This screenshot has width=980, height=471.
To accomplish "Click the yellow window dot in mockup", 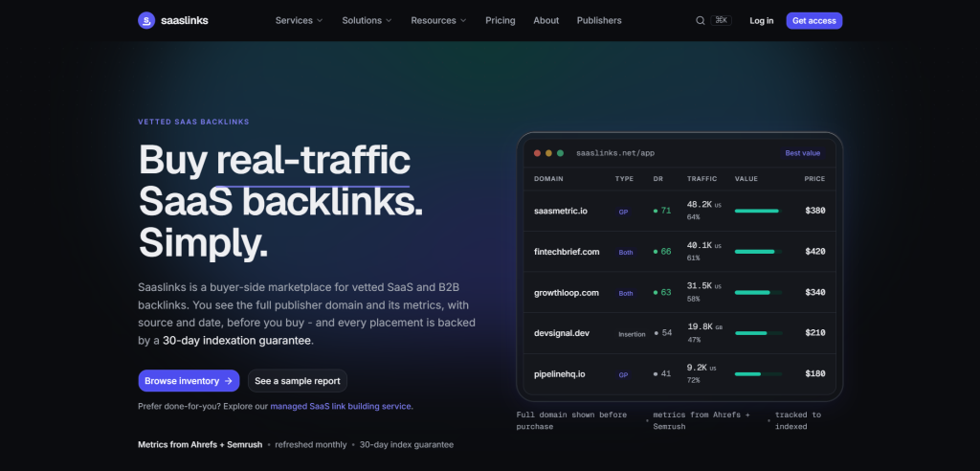I will [548, 153].
